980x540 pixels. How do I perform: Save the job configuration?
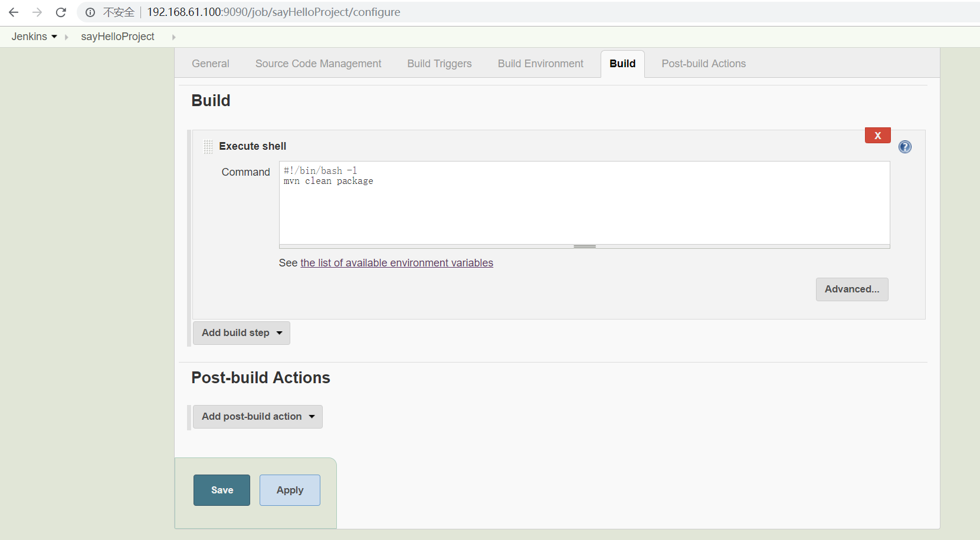tap(222, 490)
